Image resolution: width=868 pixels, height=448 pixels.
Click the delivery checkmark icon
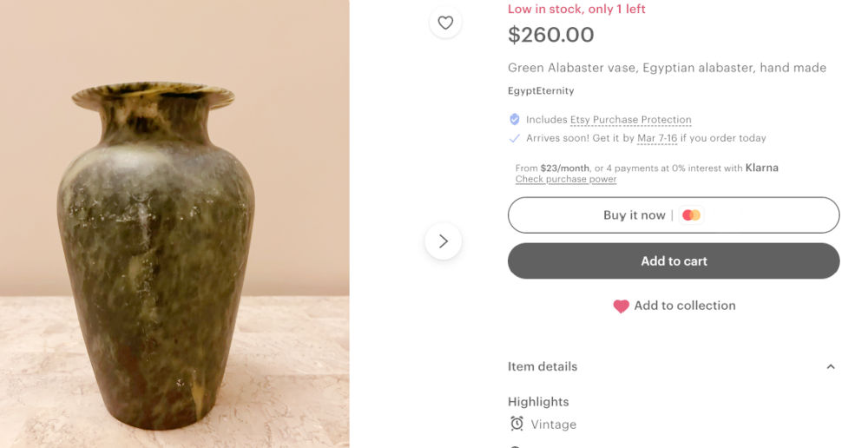[515, 138]
